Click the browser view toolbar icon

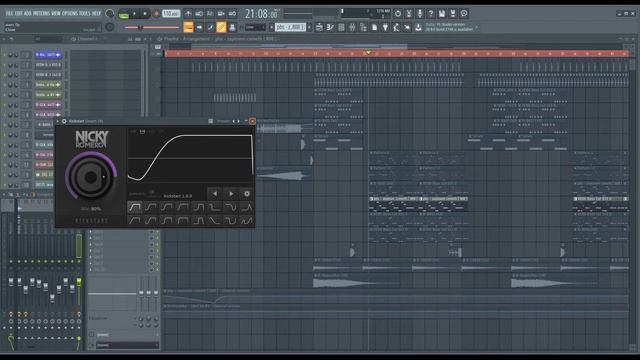coord(363,27)
